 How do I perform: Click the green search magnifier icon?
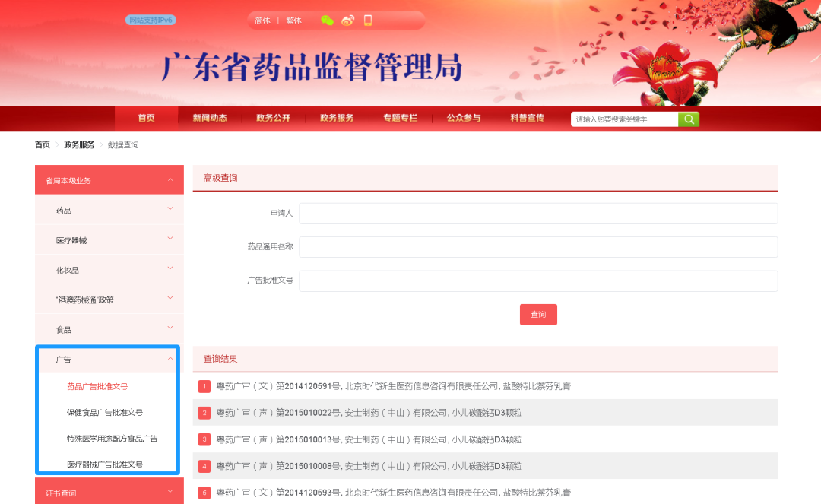pos(689,119)
